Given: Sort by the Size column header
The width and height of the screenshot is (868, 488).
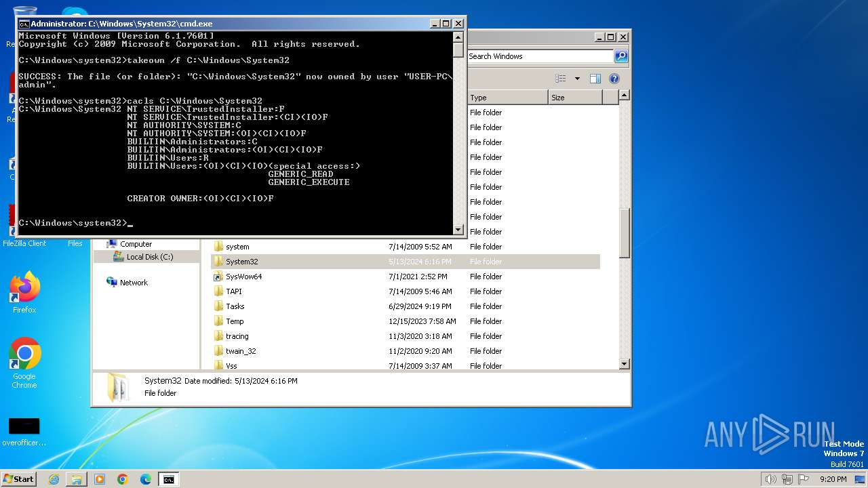Looking at the screenshot, I should point(575,98).
